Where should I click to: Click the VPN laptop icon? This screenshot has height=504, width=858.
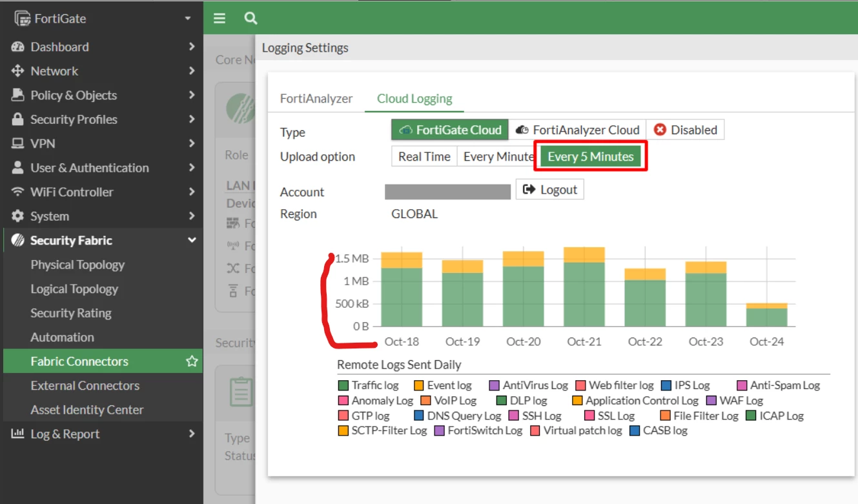coord(18,143)
